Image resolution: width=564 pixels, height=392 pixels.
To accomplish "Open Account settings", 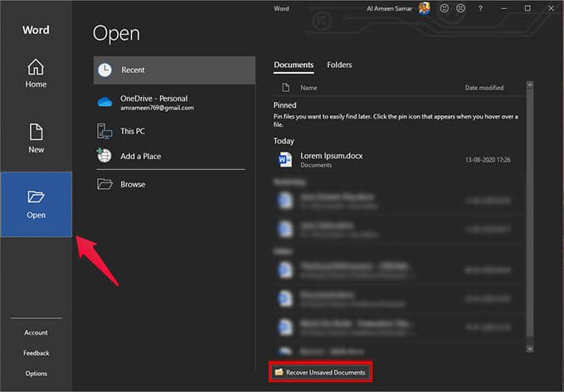I will tap(36, 332).
